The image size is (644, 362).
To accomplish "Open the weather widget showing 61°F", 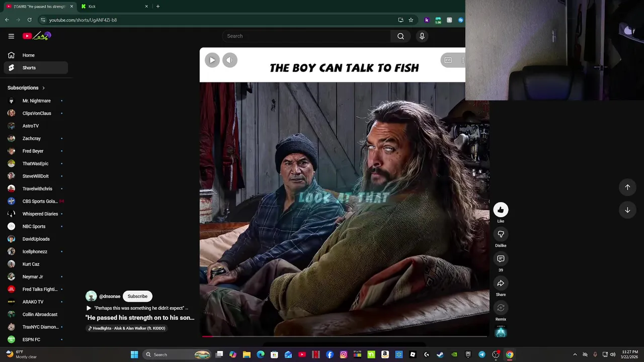I will (21, 354).
